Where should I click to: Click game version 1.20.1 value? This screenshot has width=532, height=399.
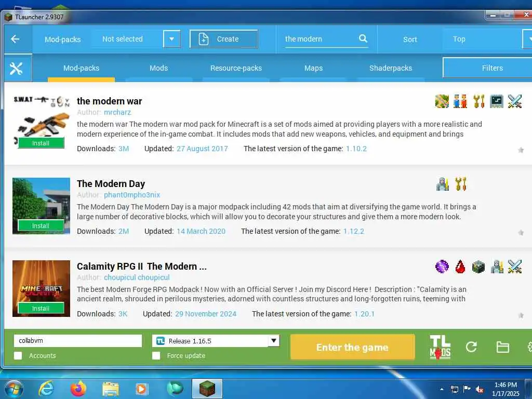click(364, 314)
